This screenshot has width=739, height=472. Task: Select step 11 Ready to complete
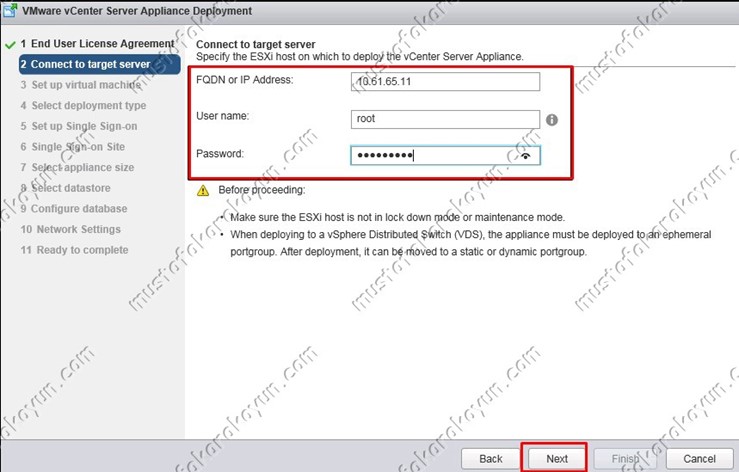coord(74,250)
